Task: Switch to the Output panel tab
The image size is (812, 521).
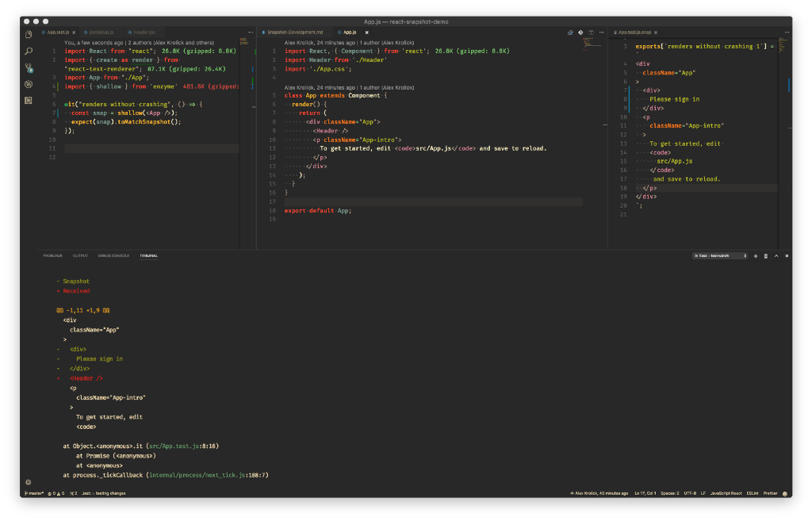Action: coord(80,256)
